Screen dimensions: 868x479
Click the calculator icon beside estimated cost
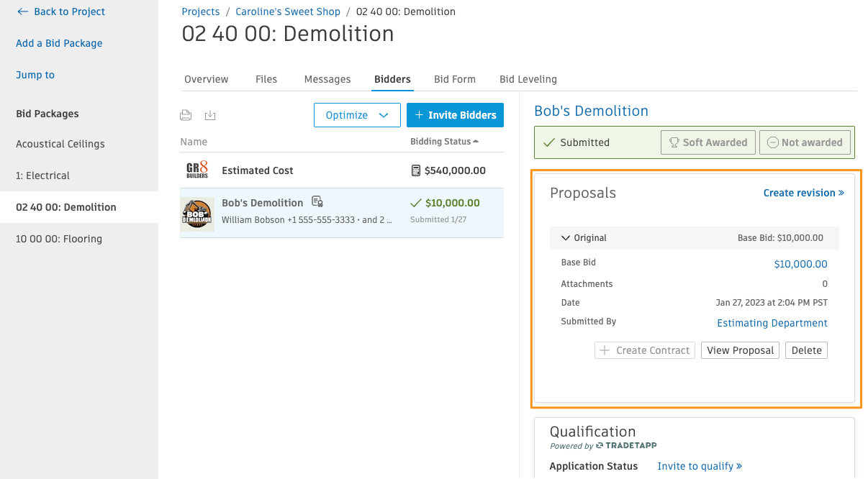coord(415,170)
